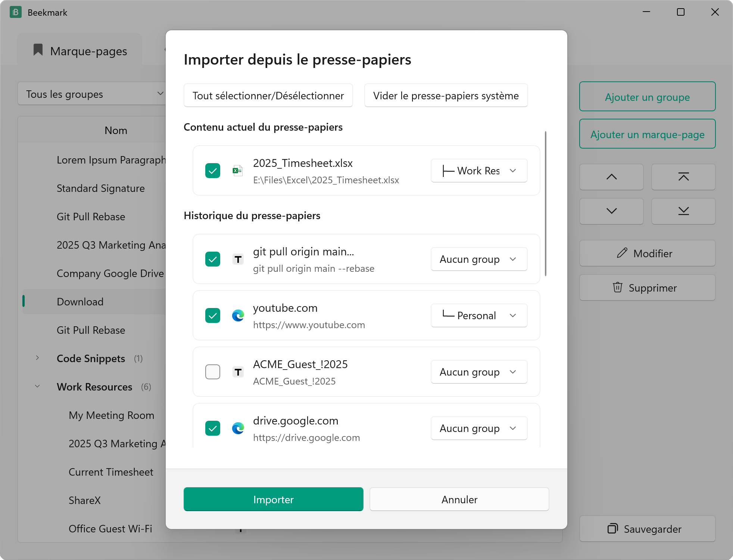Screen dimensions: 733x560
Task: Expand the Code Snippets group
Action: (37, 358)
